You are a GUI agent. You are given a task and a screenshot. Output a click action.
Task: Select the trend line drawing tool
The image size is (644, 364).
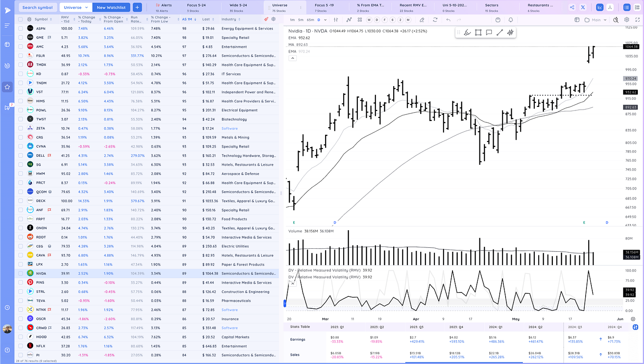point(499,32)
